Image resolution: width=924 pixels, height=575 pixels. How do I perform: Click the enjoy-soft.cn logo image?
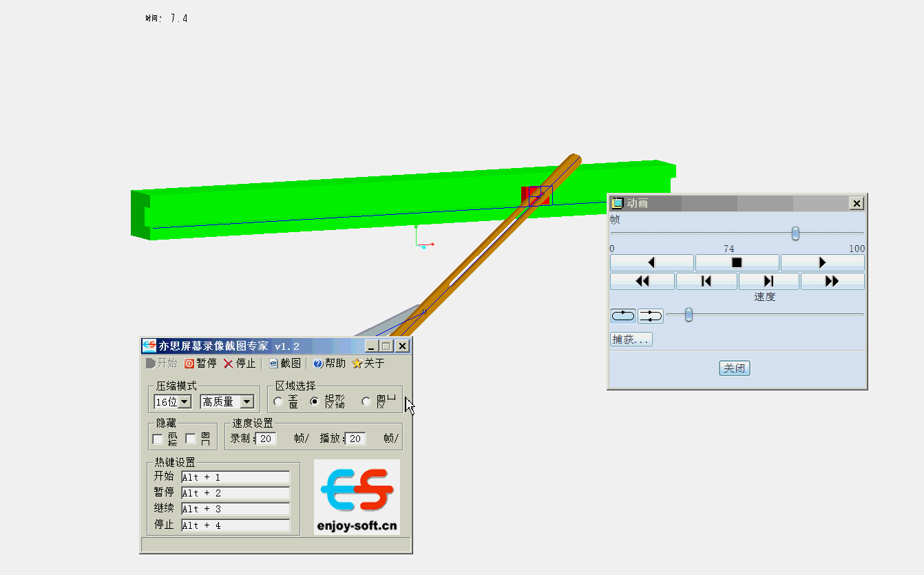pyautogui.click(x=357, y=497)
